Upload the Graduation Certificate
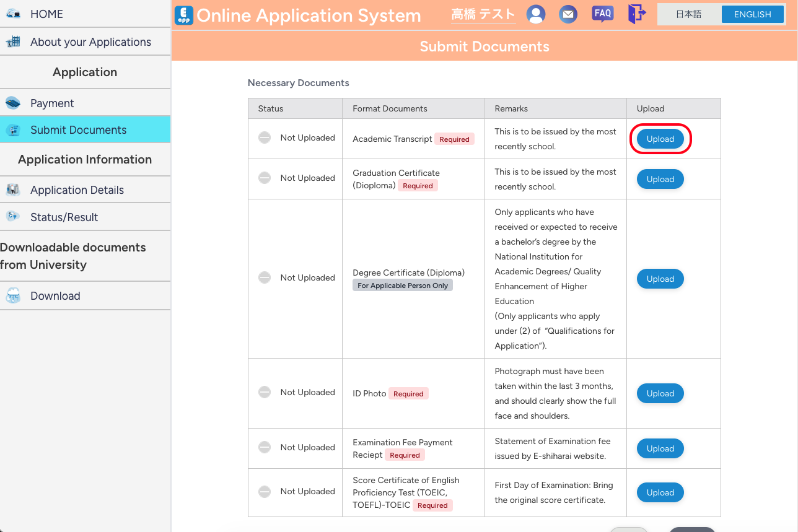This screenshot has width=798, height=532. 660,179
